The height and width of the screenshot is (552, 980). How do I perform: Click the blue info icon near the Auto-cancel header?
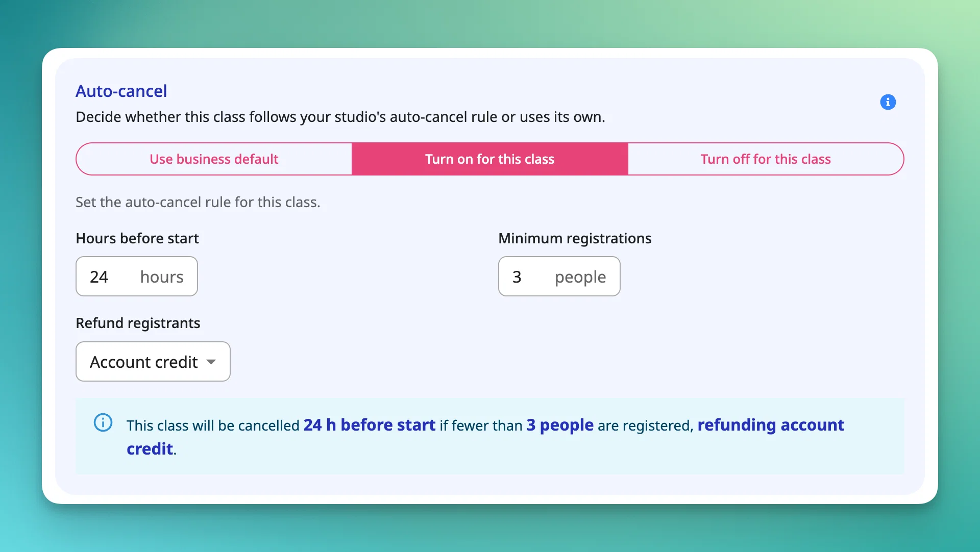click(x=888, y=102)
